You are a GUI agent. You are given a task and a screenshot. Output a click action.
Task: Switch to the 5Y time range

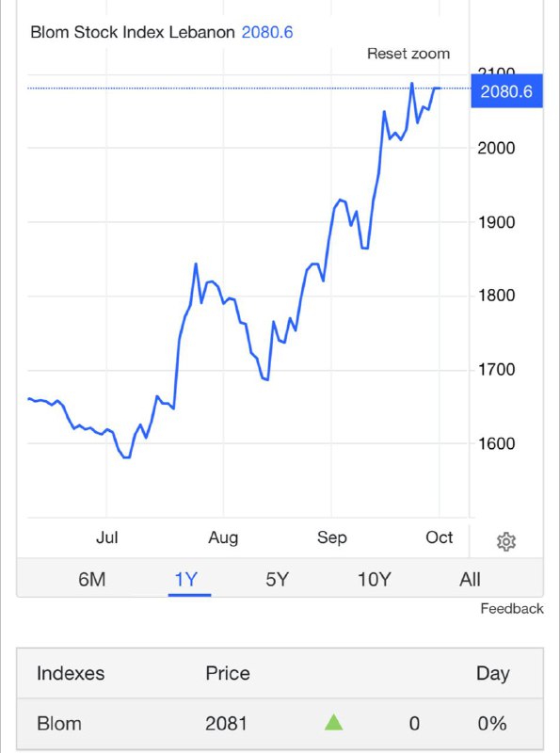277,579
